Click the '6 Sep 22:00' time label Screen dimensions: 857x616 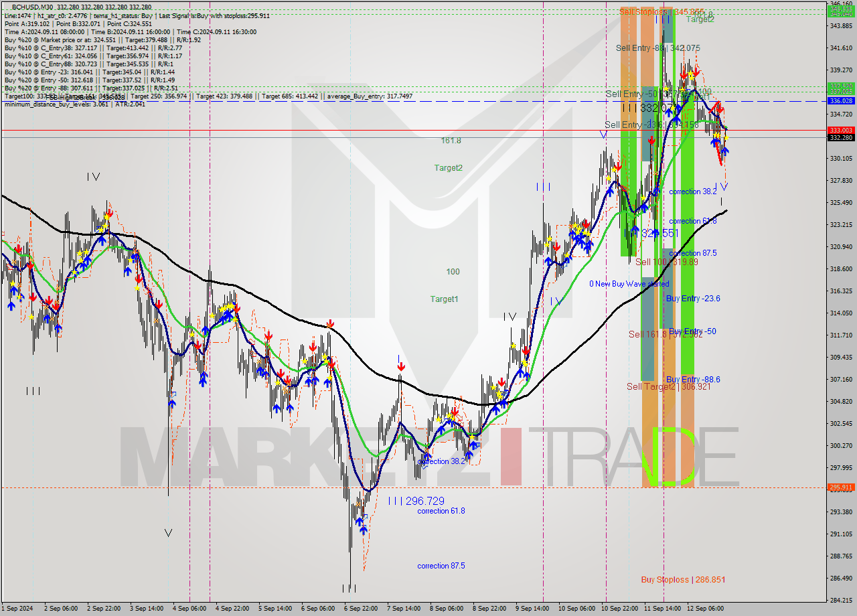pos(361,609)
